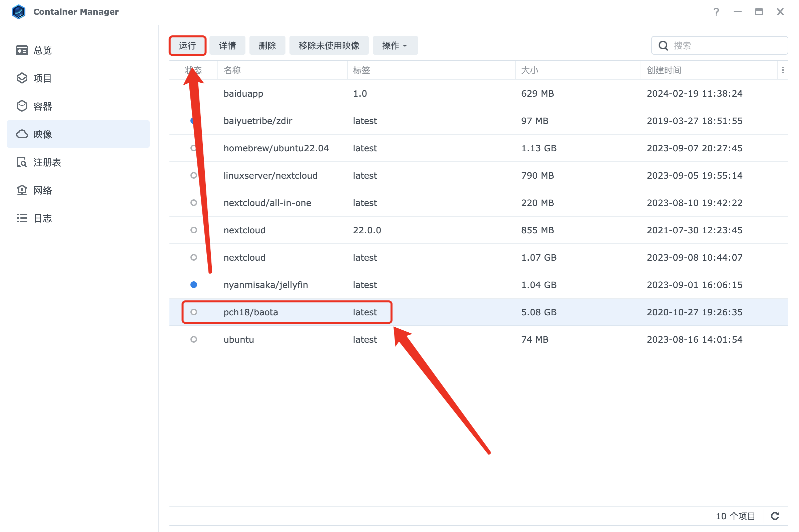The width and height of the screenshot is (799, 532).
Task: Select the homebrew/ubuntu22.04 image row
Action: coord(479,148)
